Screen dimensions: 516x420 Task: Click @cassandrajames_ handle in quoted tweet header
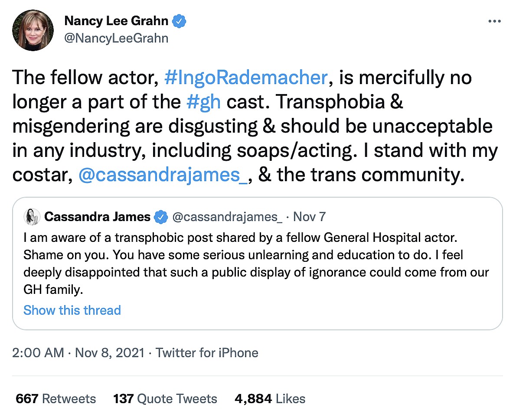[227, 217]
